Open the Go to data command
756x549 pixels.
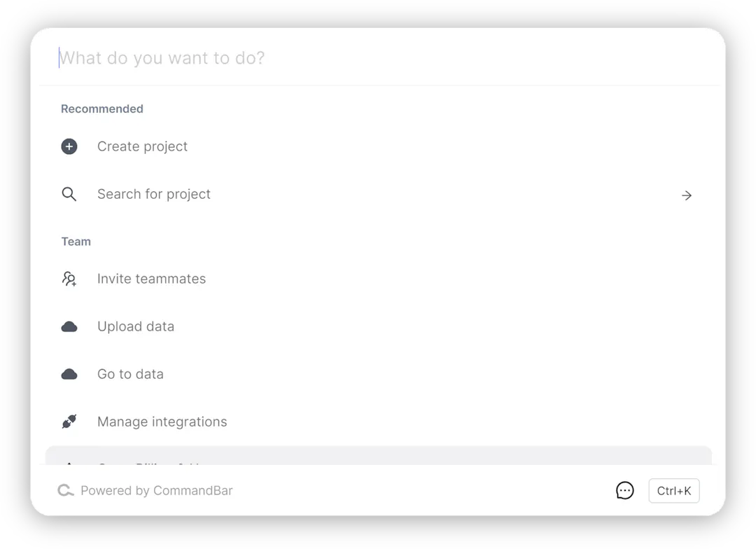point(130,374)
